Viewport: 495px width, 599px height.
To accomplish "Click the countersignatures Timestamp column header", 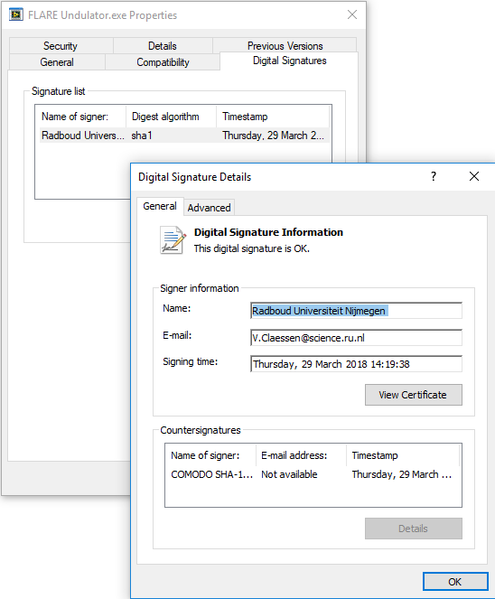I will [403, 455].
